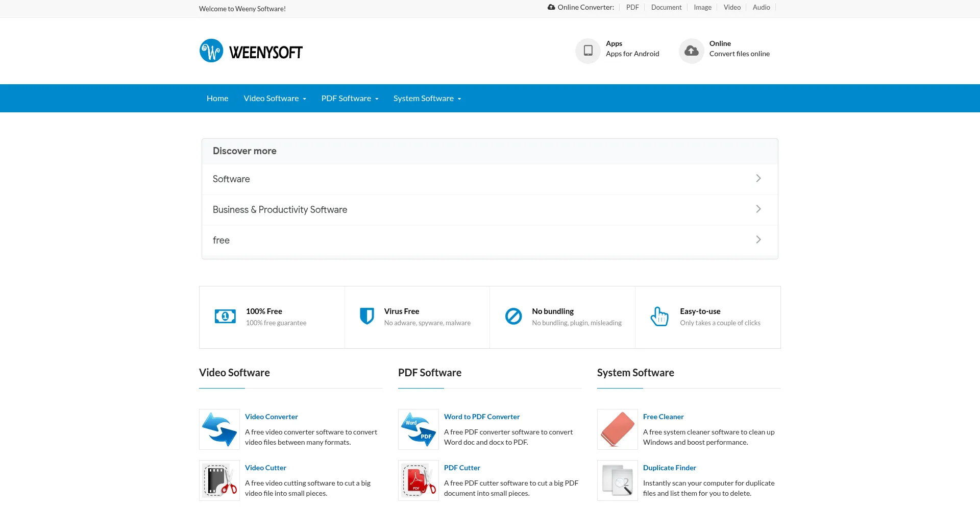Click the Virus Free shield icon
Screen dimensions: 980x507
click(x=367, y=317)
